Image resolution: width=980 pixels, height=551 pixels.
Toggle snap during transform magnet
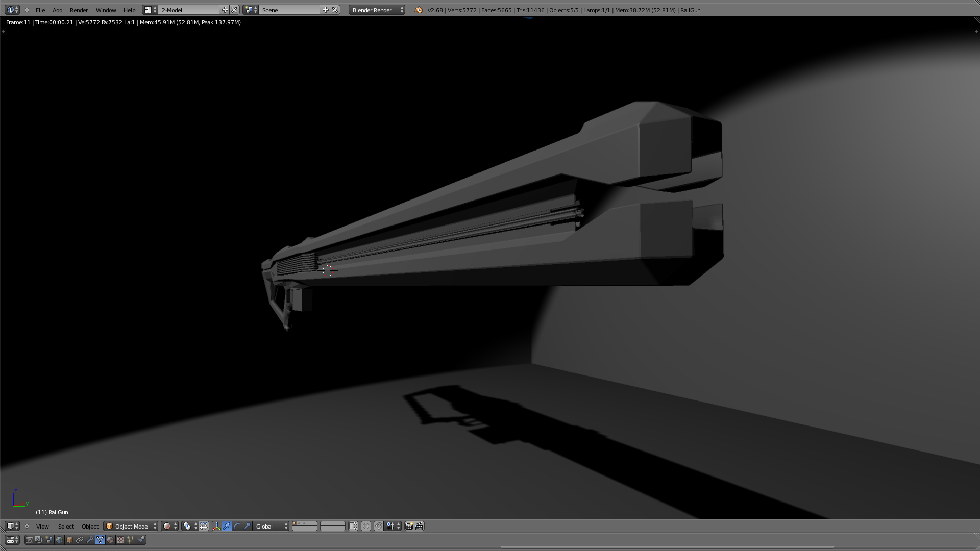pyautogui.click(x=379, y=526)
